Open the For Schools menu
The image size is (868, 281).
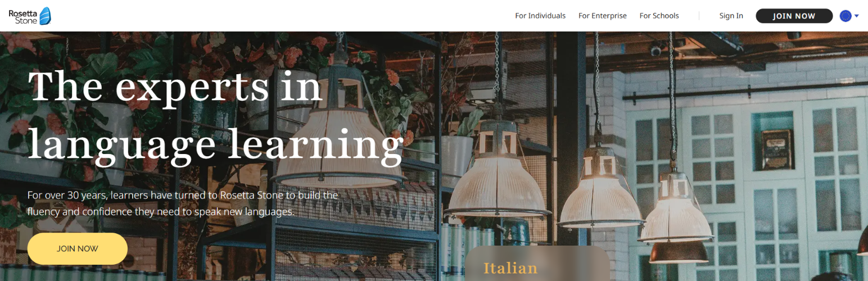point(659,16)
